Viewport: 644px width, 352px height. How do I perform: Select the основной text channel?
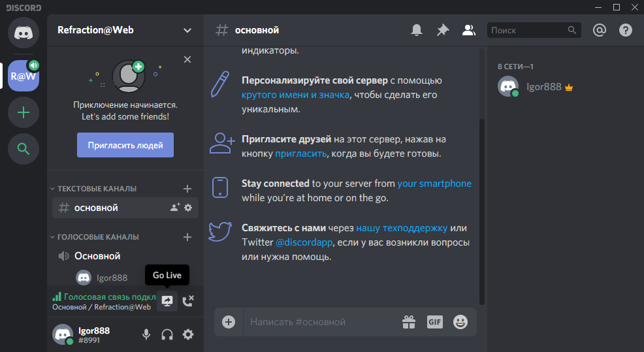tap(98, 208)
